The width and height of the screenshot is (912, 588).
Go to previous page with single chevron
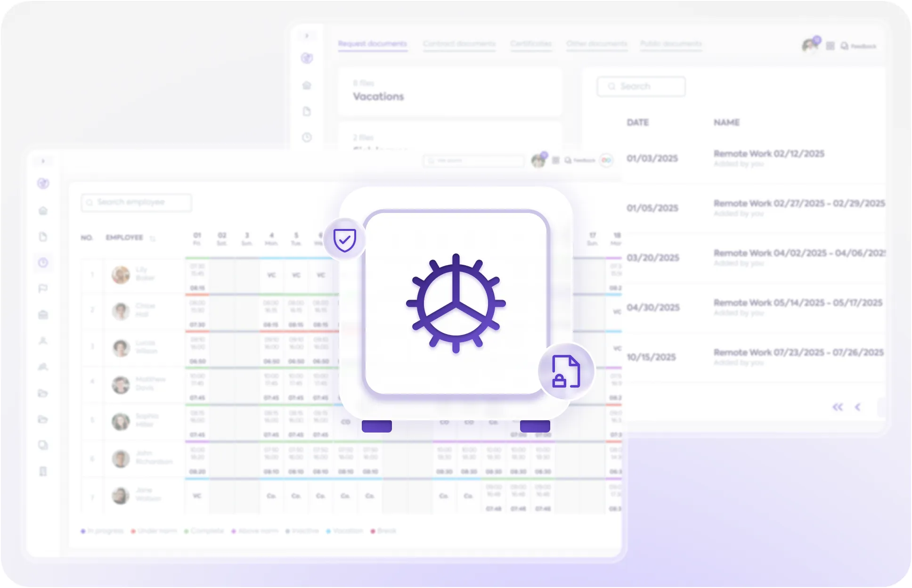click(x=857, y=407)
